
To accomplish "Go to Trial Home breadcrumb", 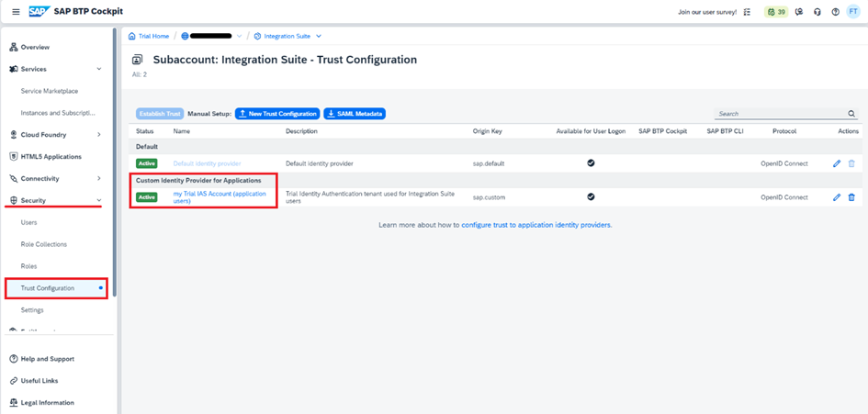I will point(153,36).
